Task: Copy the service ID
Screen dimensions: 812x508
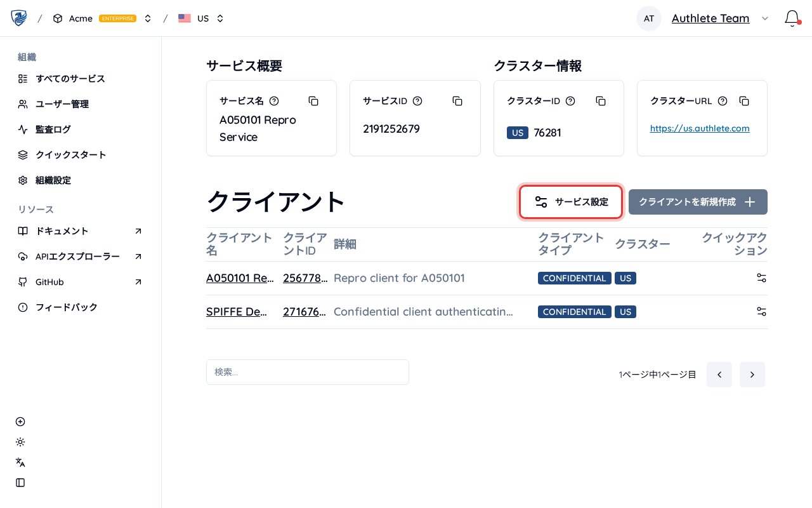Action: pyautogui.click(x=457, y=101)
